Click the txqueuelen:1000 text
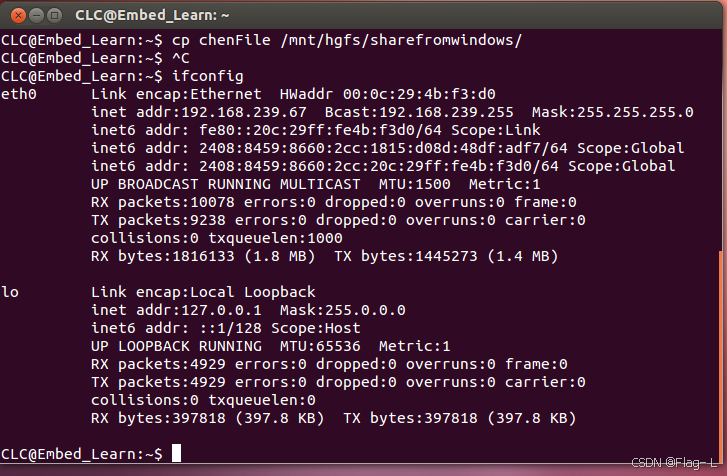Image resolution: width=727 pixels, height=476 pixels. [x=275, y=238]
